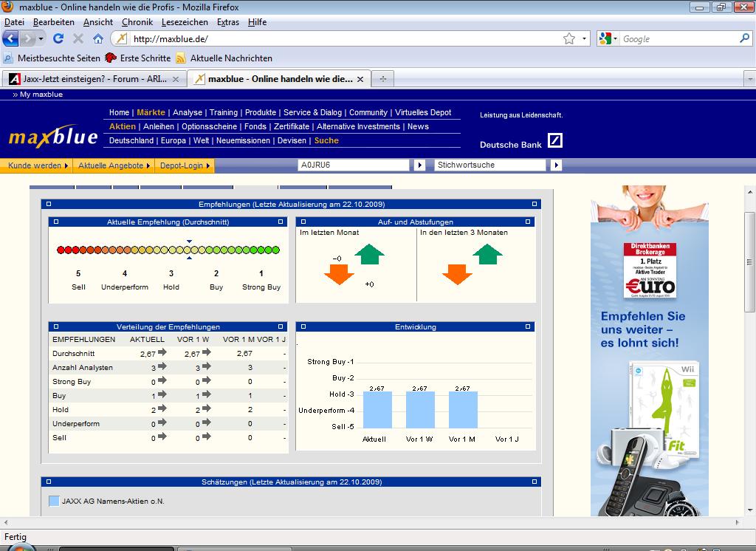Click the Firefox reload page icon

[59, 38]
